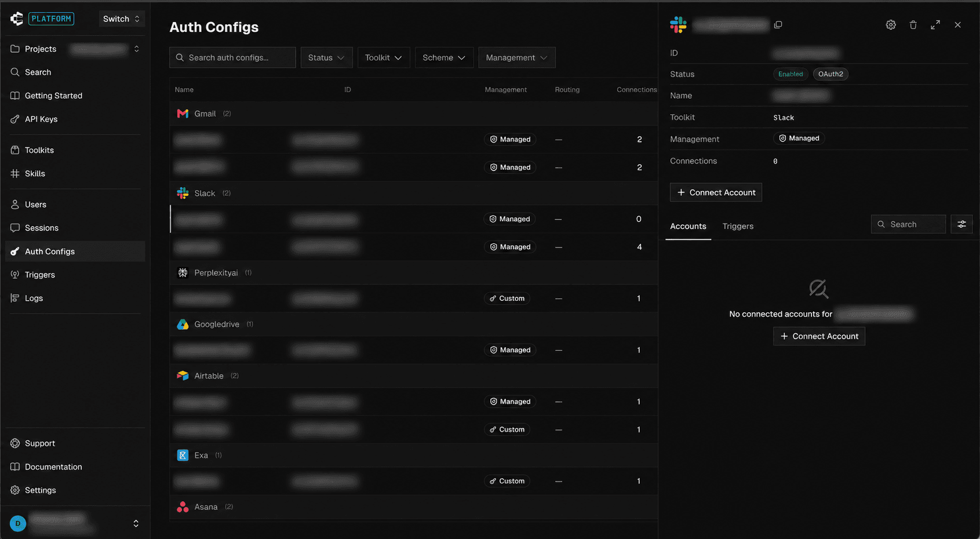Screen dimensions: 980x539
Task: Click the Search auth configs field
Action: point(232,57)
